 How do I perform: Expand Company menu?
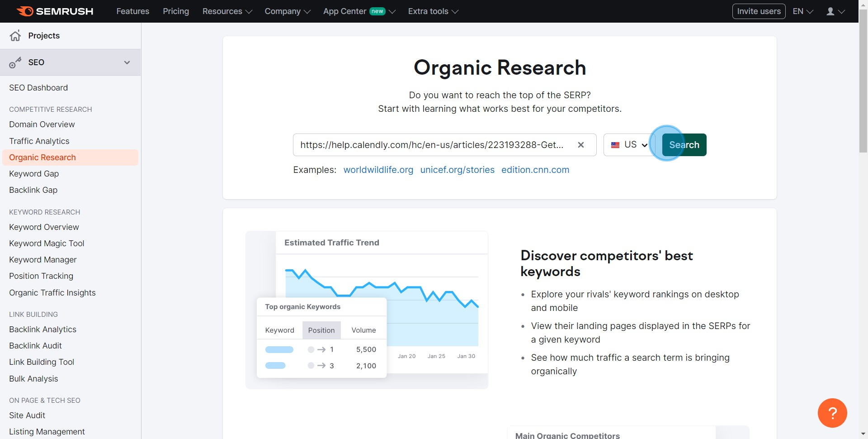tap(288, 11)
